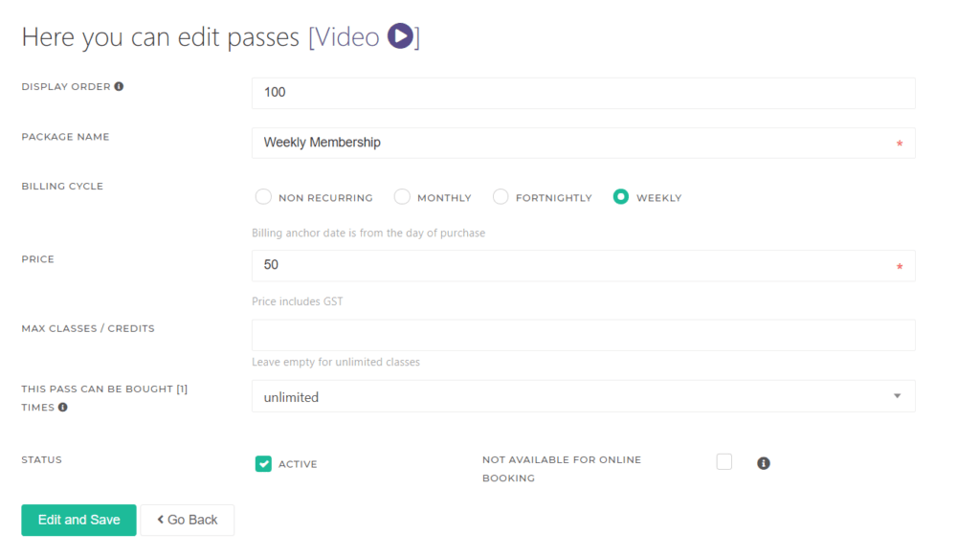Click the purple video play icon

(x=400, y=37)
